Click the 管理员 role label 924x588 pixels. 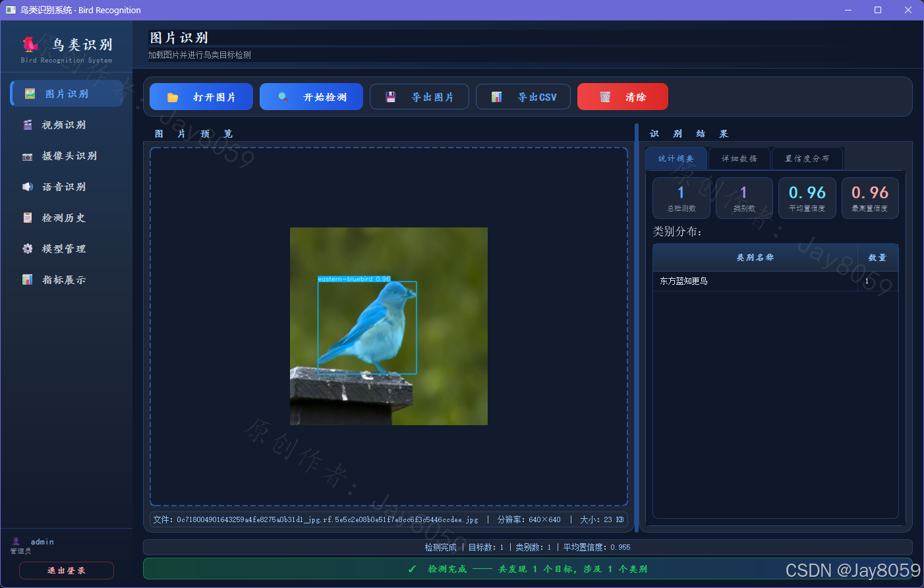(20, 551)
